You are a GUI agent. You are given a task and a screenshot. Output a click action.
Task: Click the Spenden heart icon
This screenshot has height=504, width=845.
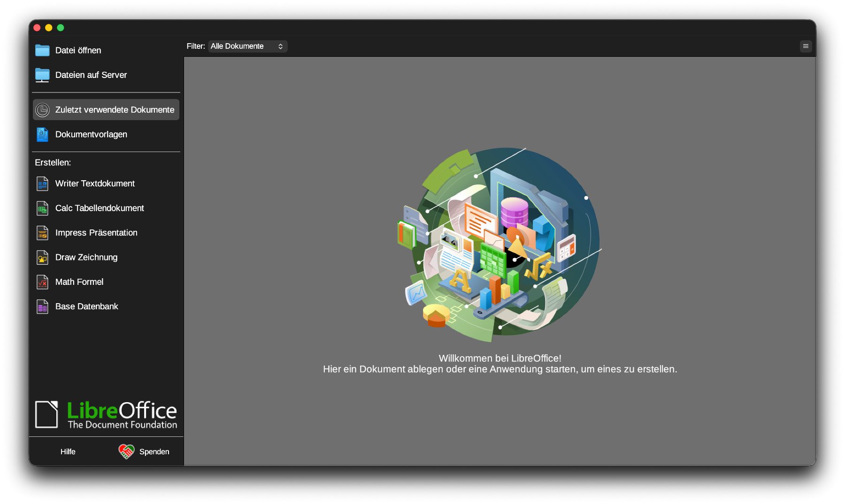[126, 451]
